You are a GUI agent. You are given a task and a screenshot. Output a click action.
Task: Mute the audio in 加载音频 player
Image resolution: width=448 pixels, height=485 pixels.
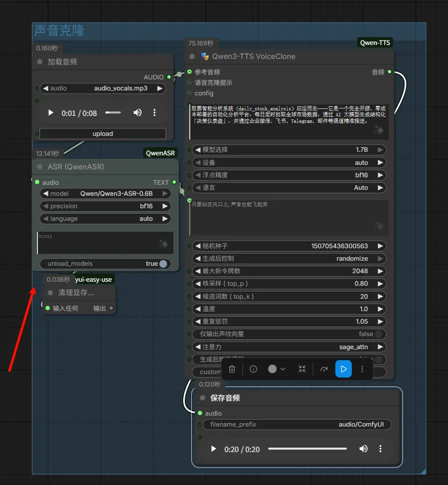(137, 113)
